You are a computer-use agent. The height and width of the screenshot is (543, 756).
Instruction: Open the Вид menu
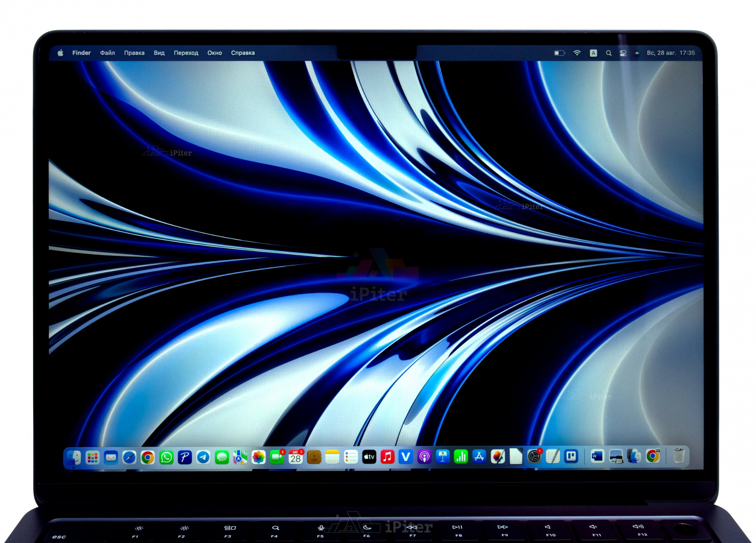coord(159,53)
